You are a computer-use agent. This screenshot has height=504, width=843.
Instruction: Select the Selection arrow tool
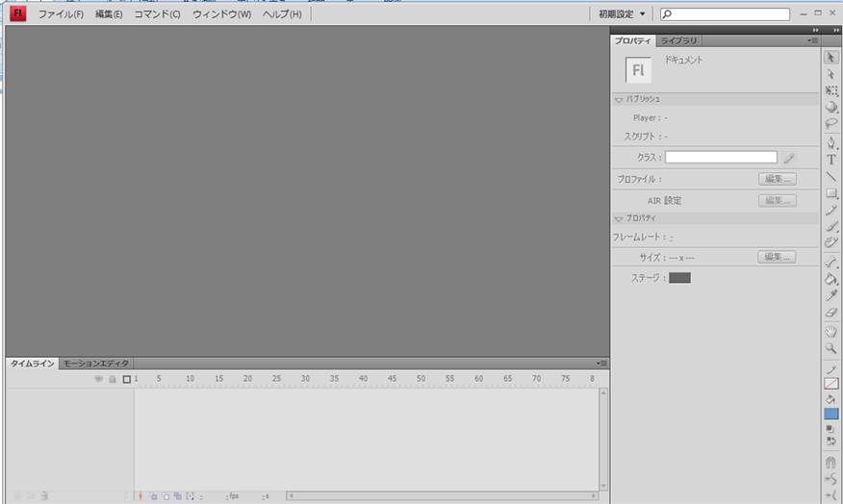coord(831,58)
